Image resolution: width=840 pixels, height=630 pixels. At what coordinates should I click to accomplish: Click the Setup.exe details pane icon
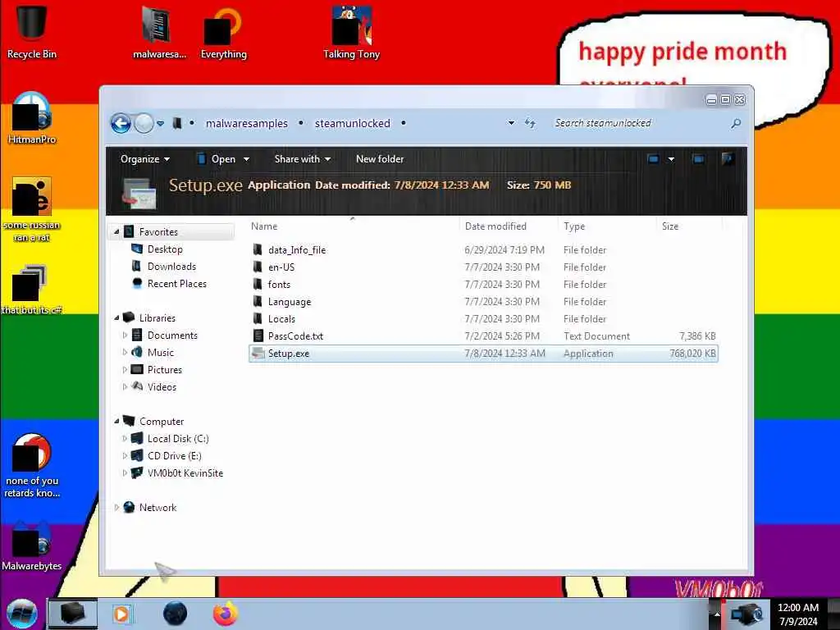(139, 194)
